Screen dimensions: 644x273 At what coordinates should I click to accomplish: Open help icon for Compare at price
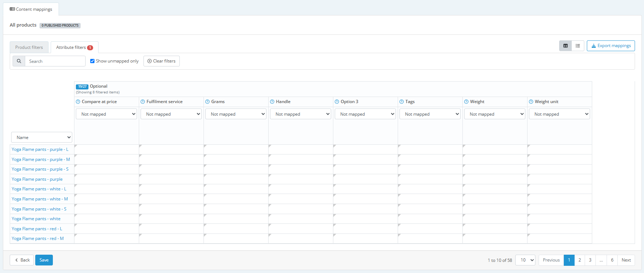pyautogui.click(x=78, y=102)
